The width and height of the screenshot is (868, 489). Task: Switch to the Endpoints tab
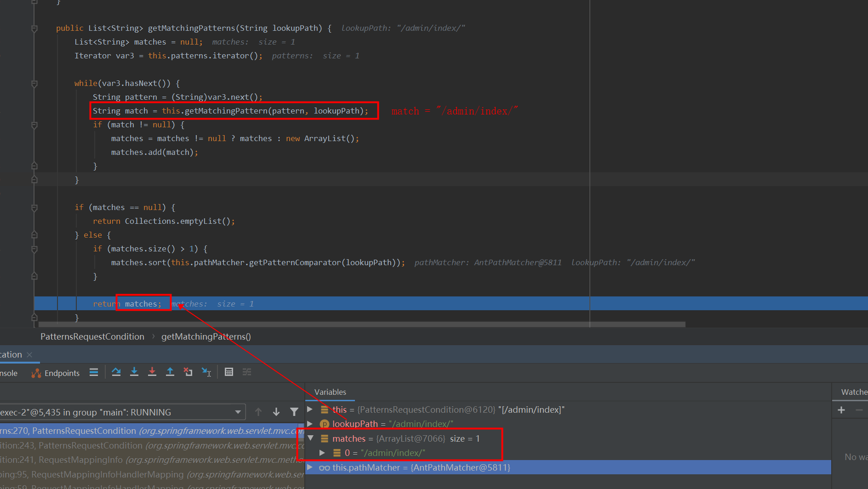click(x=55, y=373)
